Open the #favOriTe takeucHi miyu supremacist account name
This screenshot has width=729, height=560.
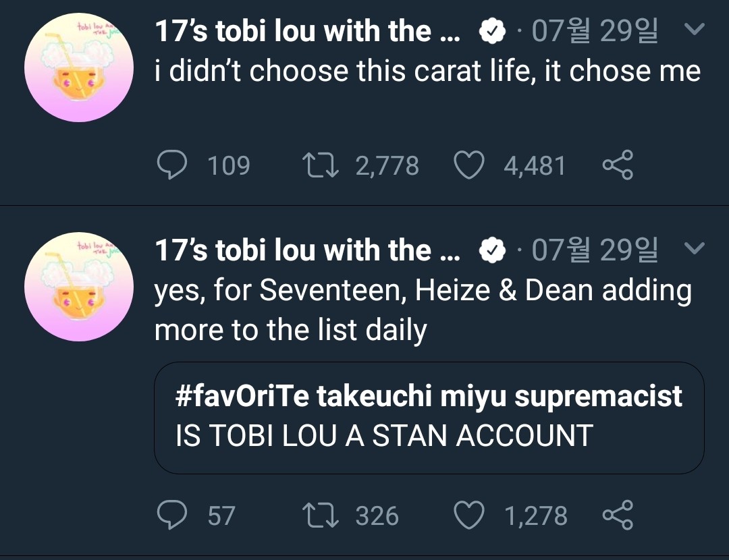[429, 397]
